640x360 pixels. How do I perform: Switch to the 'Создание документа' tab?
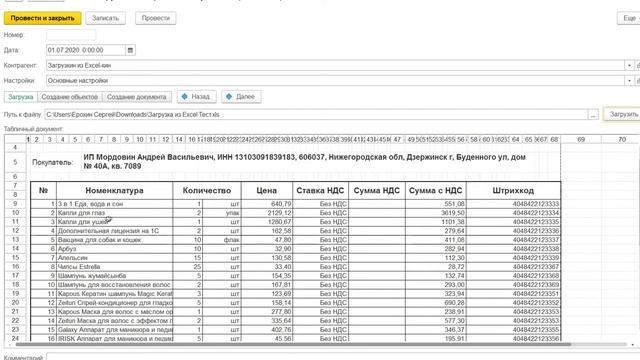[x=136, y=97]
